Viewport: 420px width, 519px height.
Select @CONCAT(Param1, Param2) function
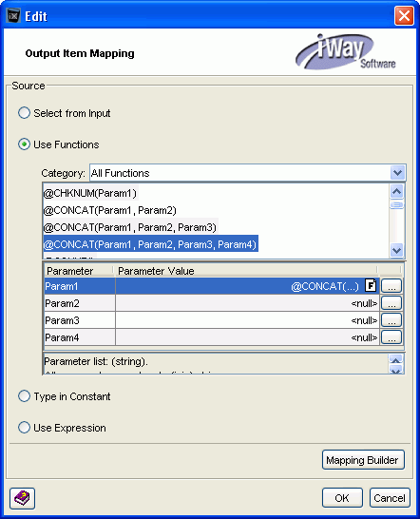point(110,210)
